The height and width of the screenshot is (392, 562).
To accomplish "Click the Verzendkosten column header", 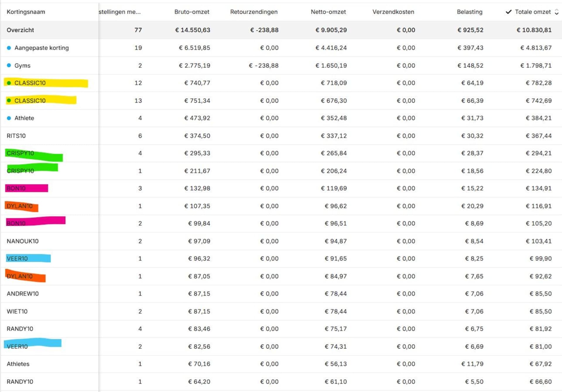I will click(393, 12).
